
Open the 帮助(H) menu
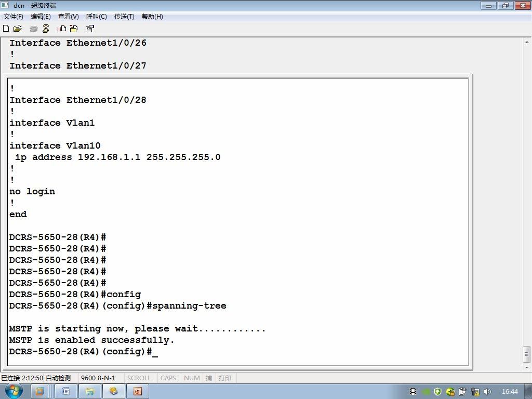click(x=152, y=17)
